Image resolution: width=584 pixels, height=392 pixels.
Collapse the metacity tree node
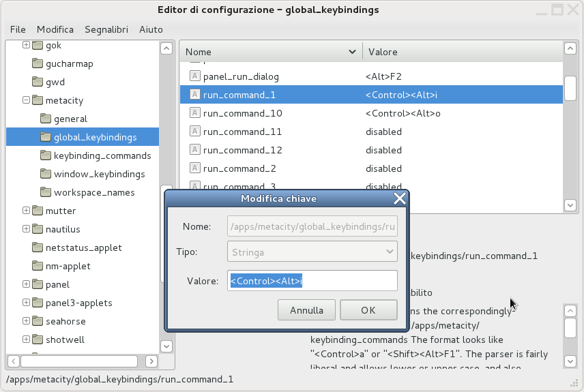[x=27, y=100]
